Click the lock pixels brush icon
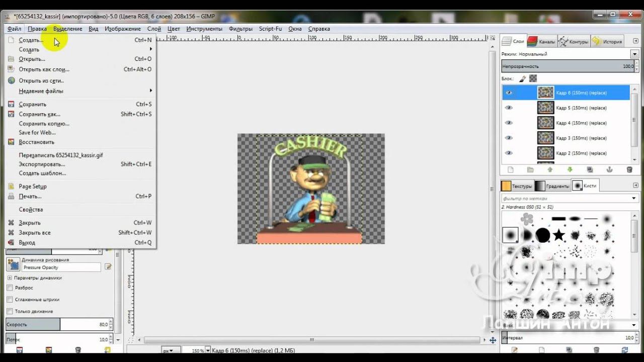 pos(522,78)
